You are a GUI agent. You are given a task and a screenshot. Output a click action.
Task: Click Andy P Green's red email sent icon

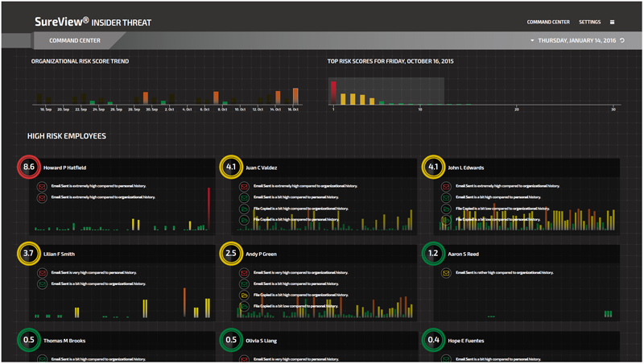(x=244, y=273)
